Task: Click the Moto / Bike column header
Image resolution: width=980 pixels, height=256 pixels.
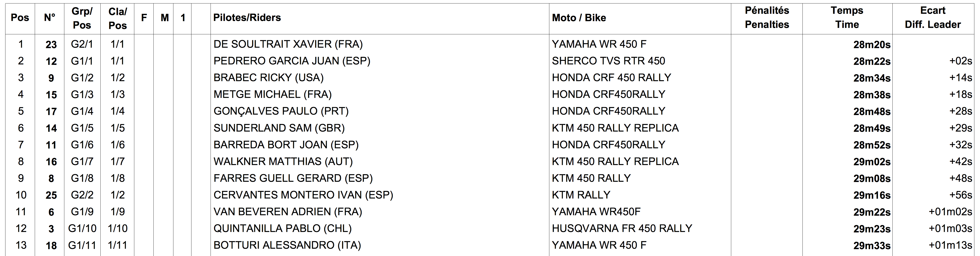Action: click(579, 18)
